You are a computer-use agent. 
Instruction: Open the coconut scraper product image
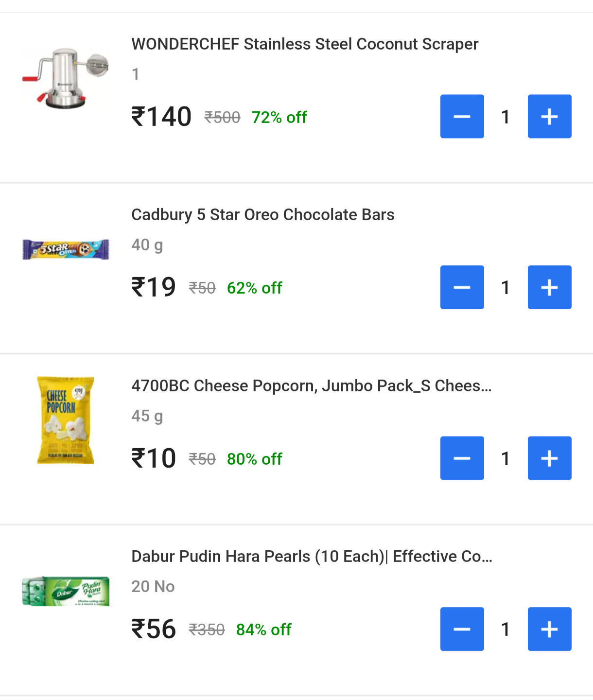pyautogui.click(x=66, y=78)
